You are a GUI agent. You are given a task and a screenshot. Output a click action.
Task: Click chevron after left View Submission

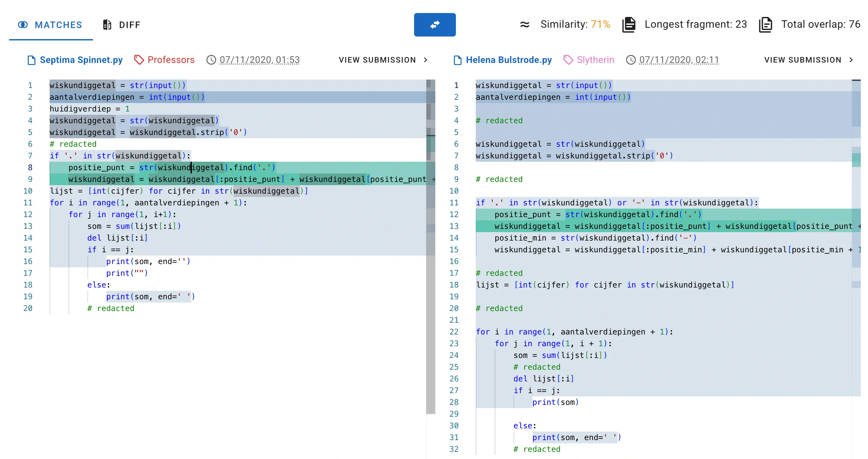tap(426, 60)
